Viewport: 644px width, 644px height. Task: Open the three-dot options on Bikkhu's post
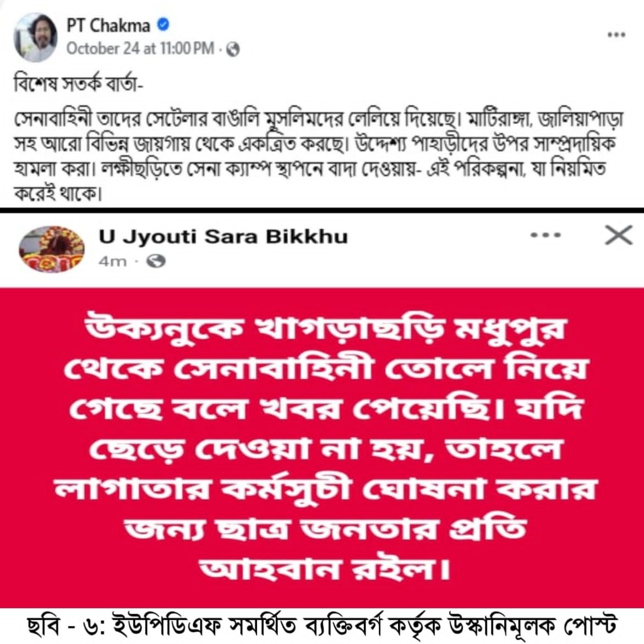(x=545, y=236)
